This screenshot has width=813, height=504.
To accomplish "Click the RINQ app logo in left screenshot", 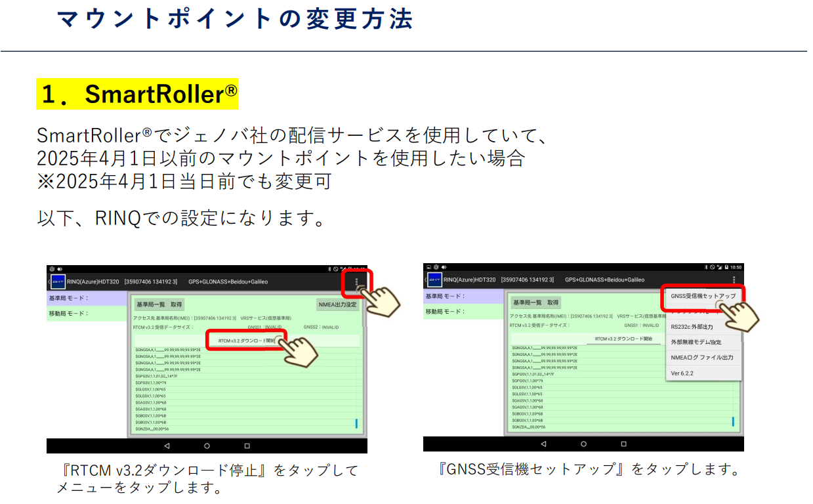I will pyautogui.click(x=58, y=282).
